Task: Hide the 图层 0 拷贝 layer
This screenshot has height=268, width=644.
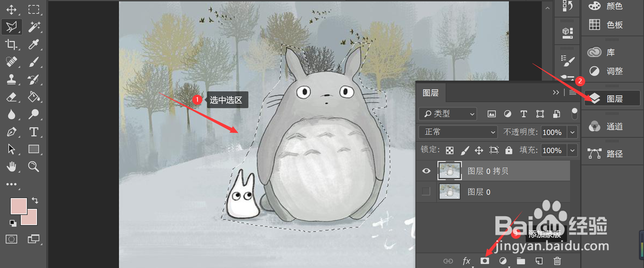Action: tap(426, 171)
